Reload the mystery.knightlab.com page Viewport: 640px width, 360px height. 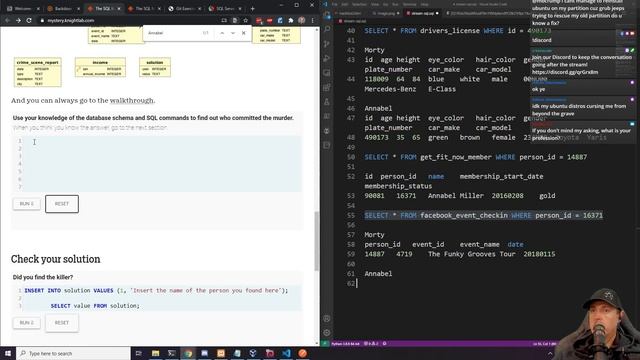pos(29,20)
